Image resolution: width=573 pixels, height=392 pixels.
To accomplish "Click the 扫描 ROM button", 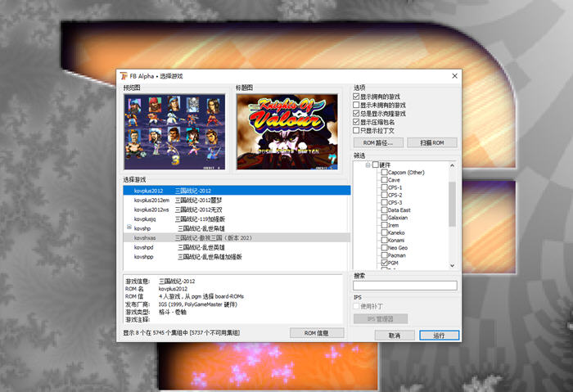I will pos(432,142).
